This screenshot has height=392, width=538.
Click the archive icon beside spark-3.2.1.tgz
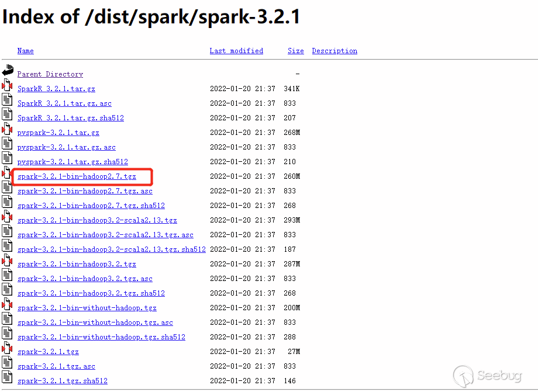7,348
